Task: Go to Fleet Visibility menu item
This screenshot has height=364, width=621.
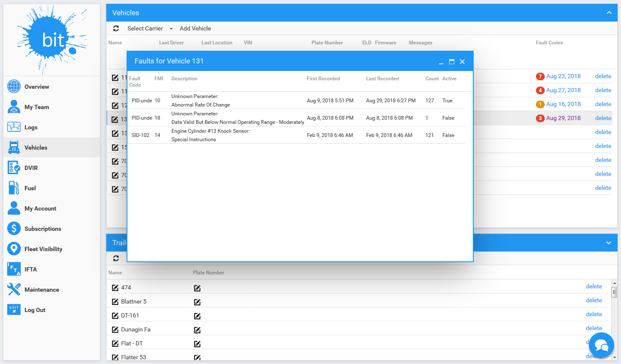Action: 43,249
